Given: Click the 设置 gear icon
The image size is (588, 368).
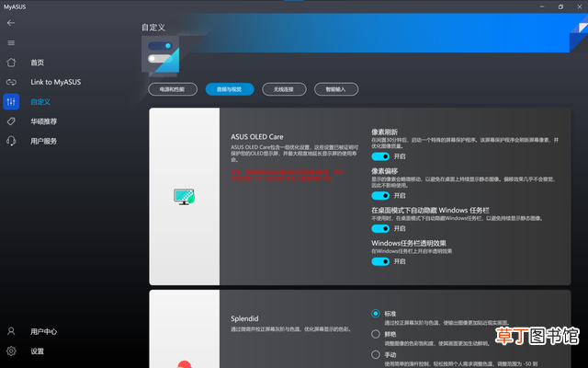Looking at the screenshot, I should tap(11, 351).
